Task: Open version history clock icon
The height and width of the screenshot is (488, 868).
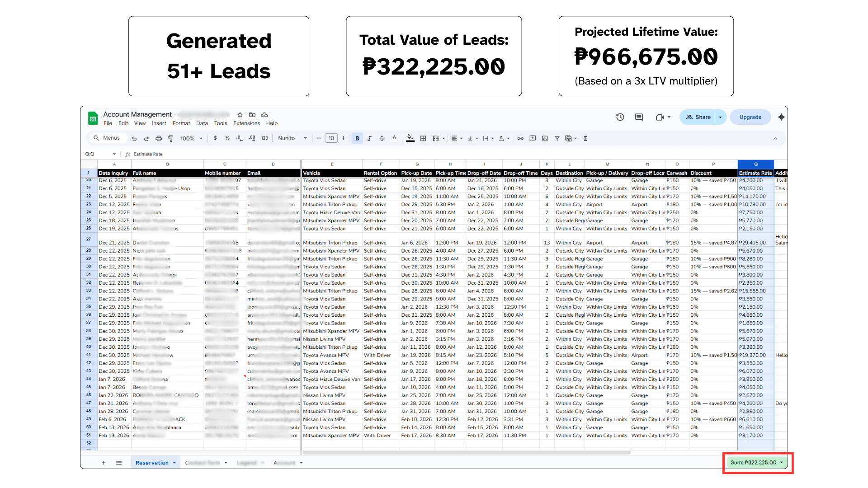Action: pos(620,117)
